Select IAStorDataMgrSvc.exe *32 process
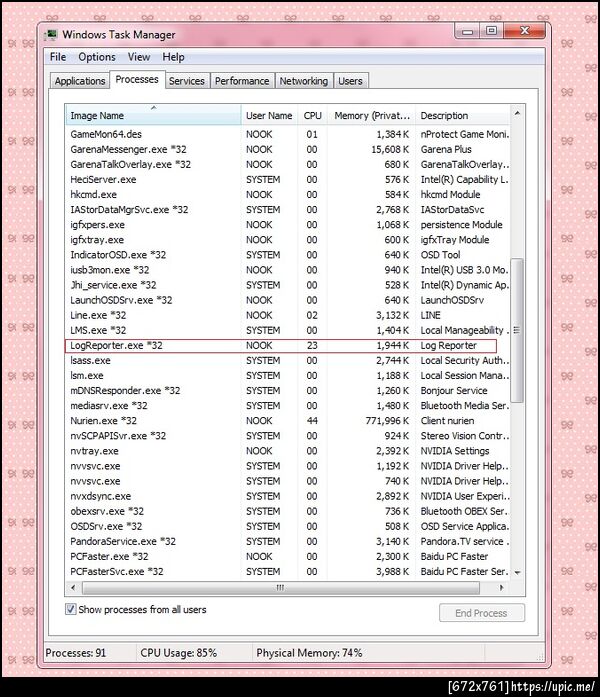Screen dimensions: 600x697 288,210
